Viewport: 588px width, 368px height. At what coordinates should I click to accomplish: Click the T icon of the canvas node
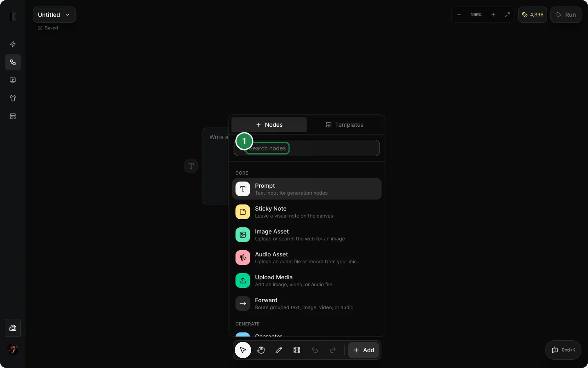[x=191, y=166]
